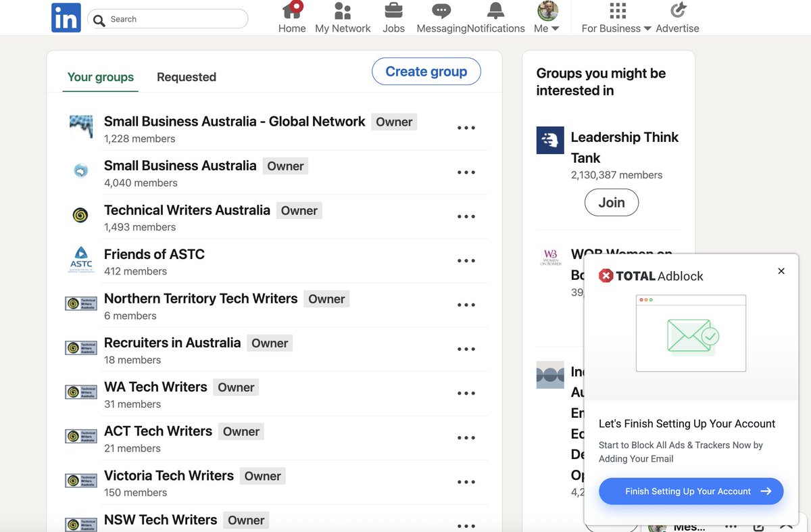Open the LinkedIn home logo

[x=66, y=18]
